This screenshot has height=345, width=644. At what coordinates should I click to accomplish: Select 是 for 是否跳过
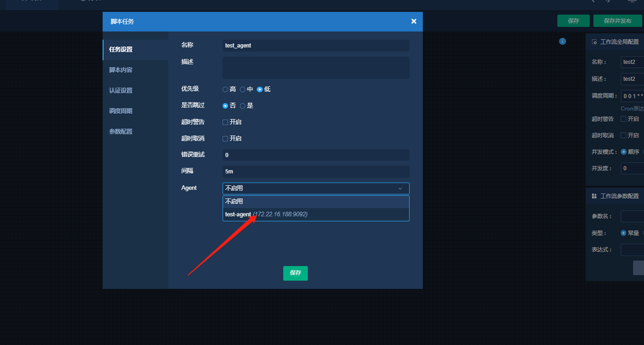pos(243,106)
